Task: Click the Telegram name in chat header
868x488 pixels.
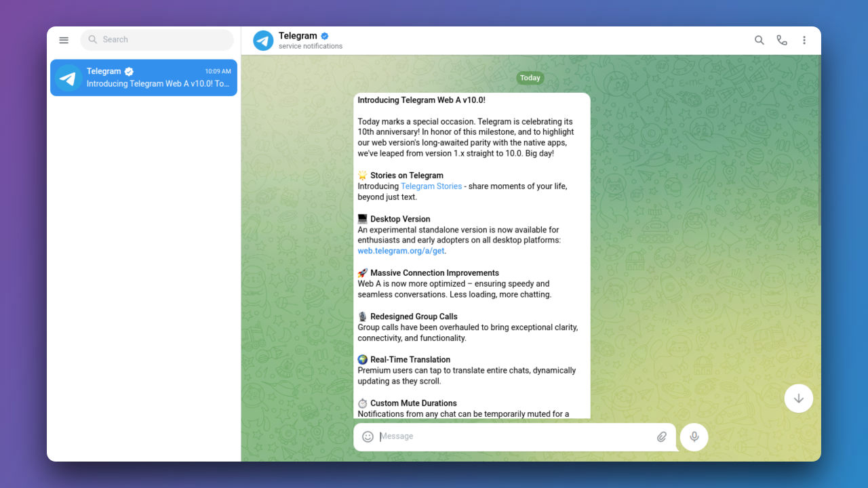Action: (x=298, y=36)
